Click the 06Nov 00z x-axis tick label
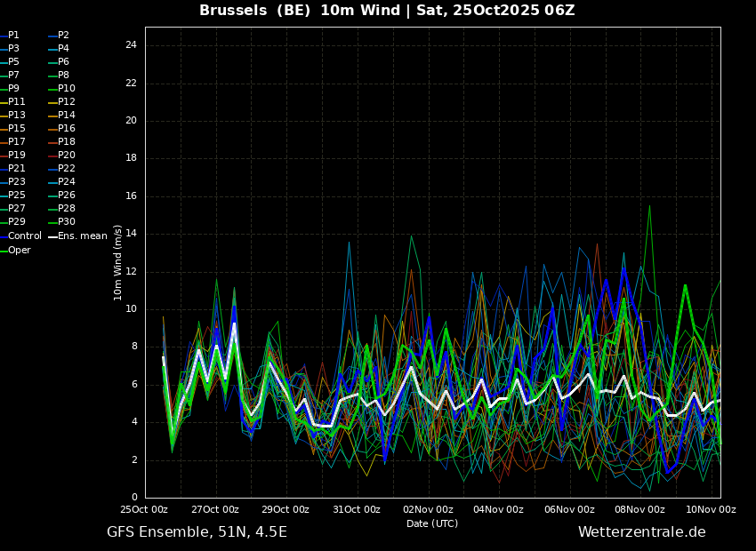Image resolution: width=756 pixels, height=551 pixels. coord(569,509)
